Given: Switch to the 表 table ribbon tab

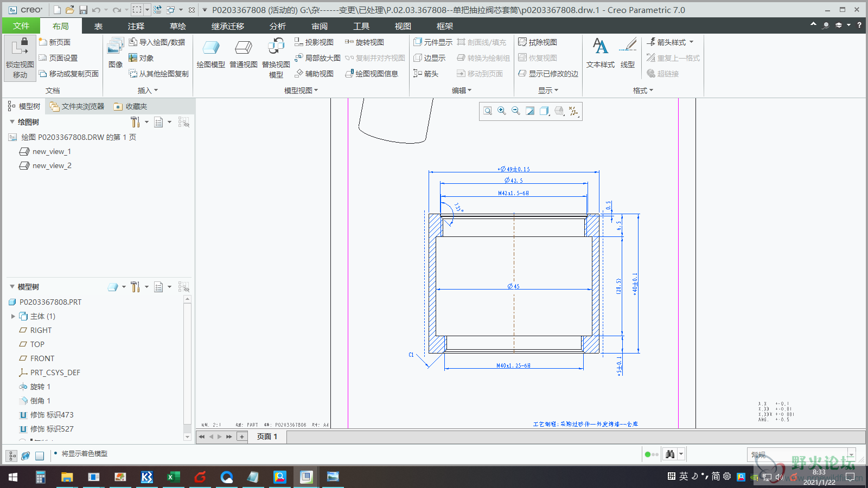Looking at the screenshot, I should (98, 26).
